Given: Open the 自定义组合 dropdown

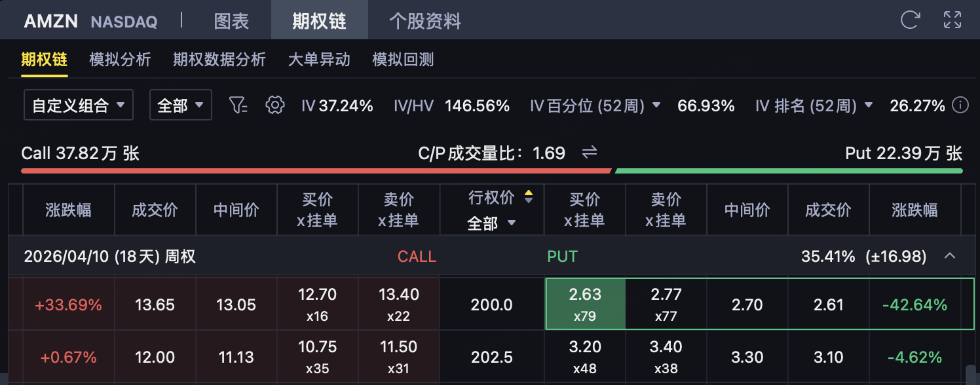Looking at the screenshot, I should [x=79, y=105].
